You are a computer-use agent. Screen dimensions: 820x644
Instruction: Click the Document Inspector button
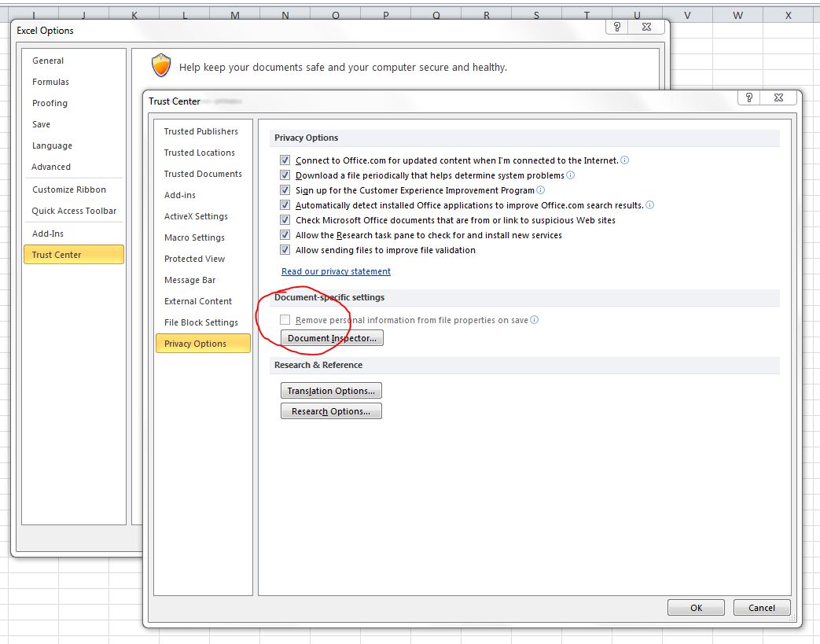coord(332,337)
